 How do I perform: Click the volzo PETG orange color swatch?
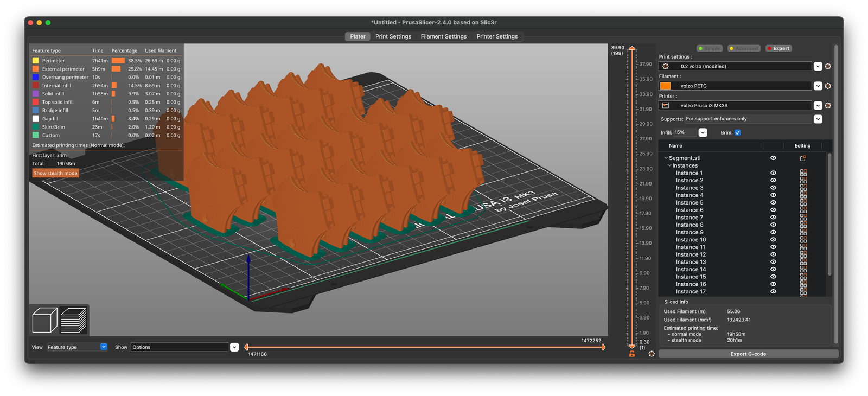tap(666, 86)
